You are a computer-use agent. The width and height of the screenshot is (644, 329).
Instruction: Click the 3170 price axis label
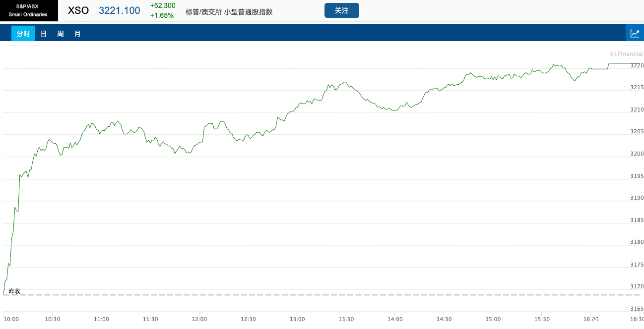(637, 286)
